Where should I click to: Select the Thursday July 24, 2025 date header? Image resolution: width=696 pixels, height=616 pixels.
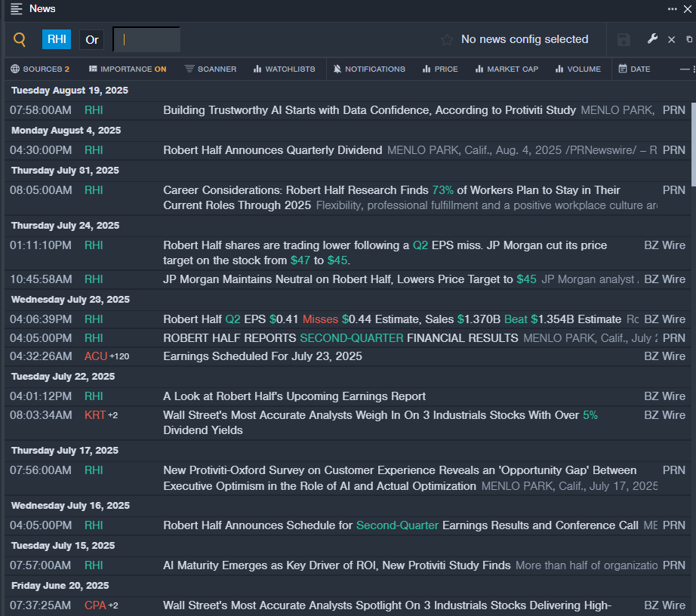click(x=65, y=226)
